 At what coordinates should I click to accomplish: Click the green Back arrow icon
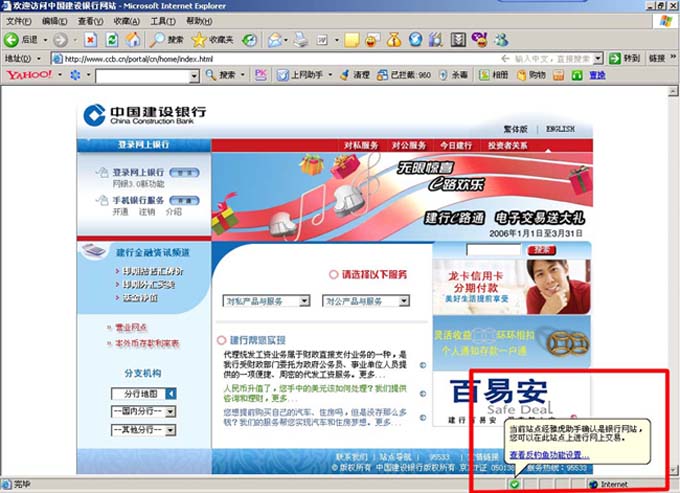11,40
